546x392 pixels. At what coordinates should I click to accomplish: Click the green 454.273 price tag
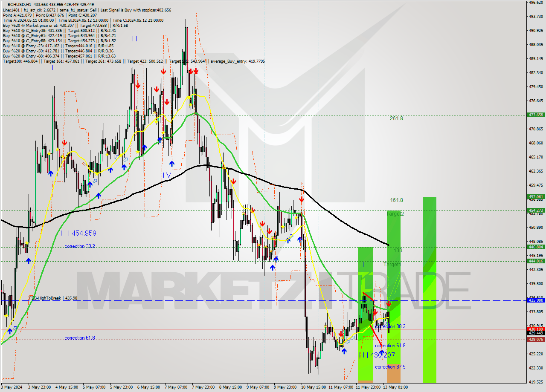[536, 210]
